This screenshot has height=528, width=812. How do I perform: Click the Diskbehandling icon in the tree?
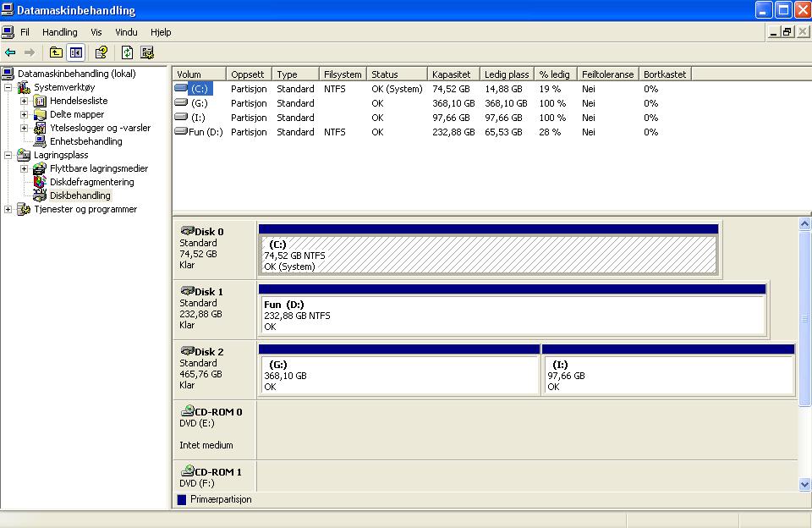click(40, 195)
